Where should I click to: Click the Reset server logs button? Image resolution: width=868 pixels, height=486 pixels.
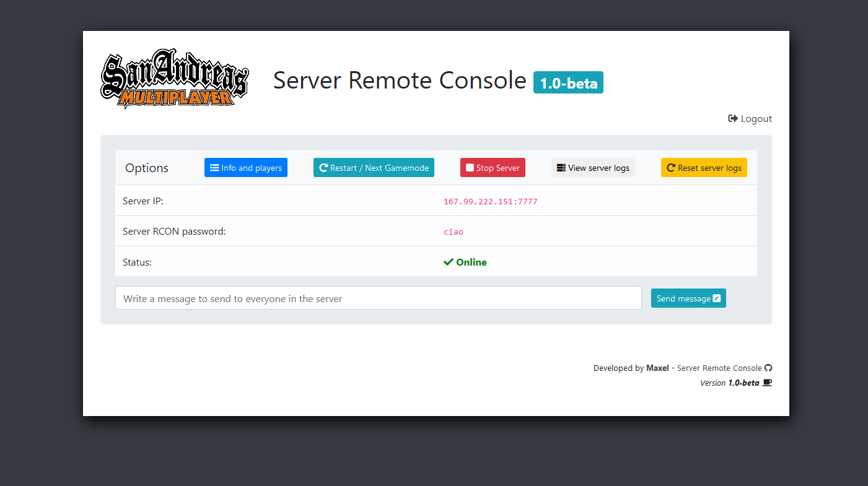[704, 168]
